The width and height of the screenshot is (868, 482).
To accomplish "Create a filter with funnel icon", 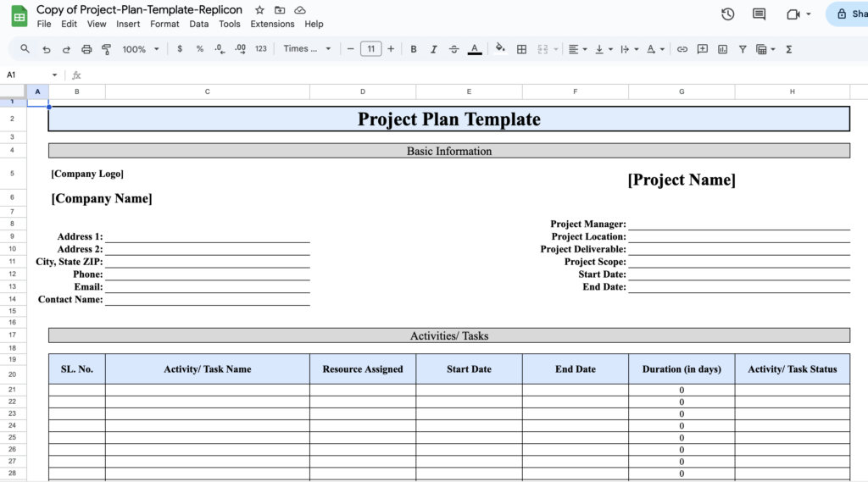I will (743, 49).
